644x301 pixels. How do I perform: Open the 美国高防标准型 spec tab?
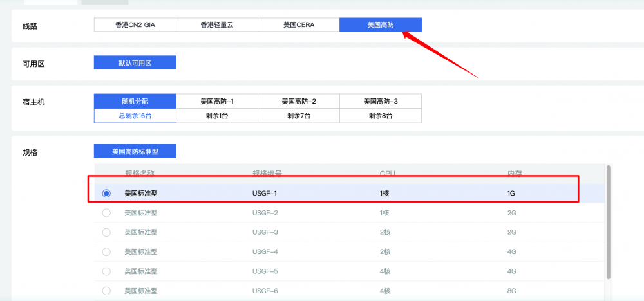point(135,152)
